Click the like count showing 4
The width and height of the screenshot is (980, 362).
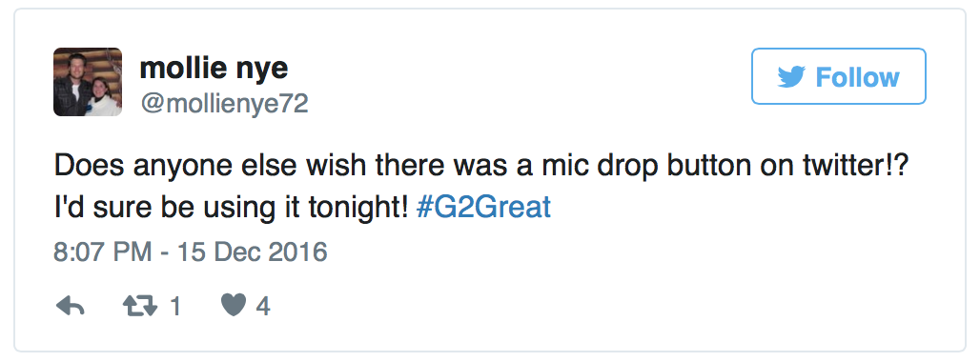click(x=263, y=307)
